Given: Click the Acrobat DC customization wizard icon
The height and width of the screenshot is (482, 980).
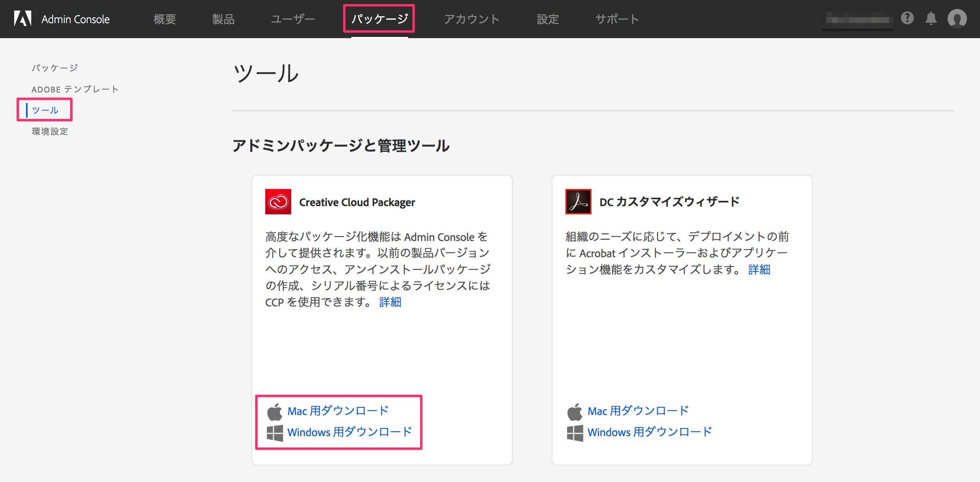Looking at the screenshot, I should click(578, 202).
